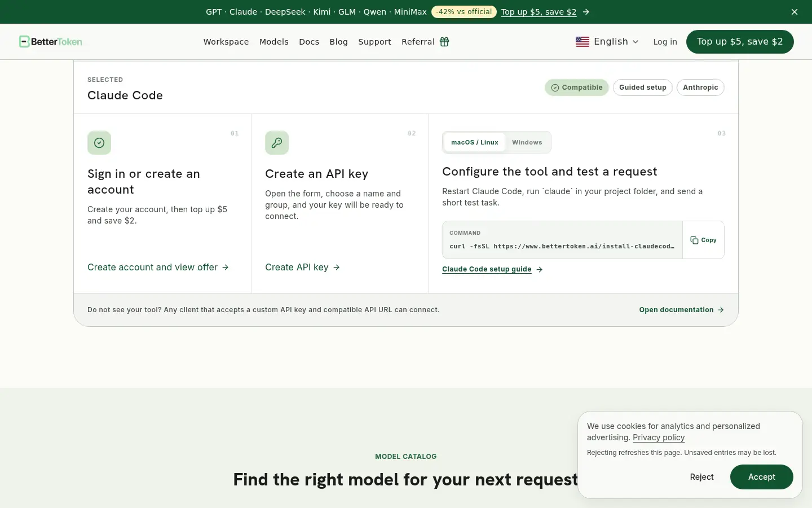
Task: Open the Support navigation link
Action: coord(374,42)
